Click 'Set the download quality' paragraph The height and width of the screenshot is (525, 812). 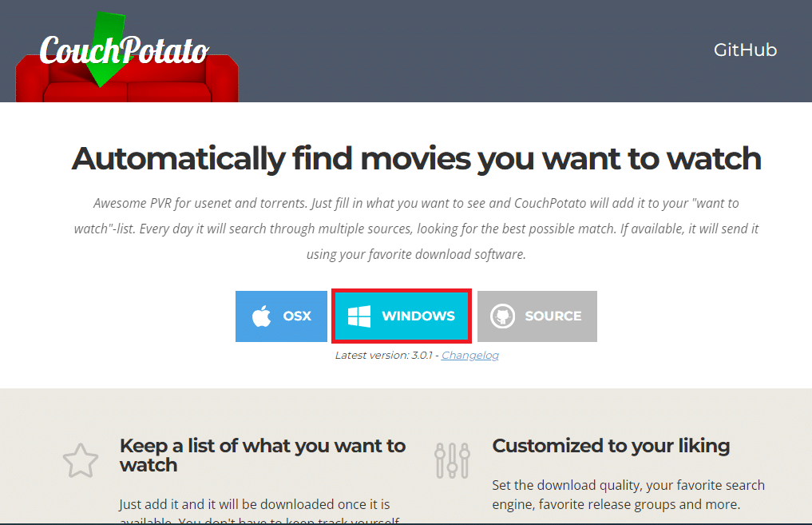coord(628,495)
